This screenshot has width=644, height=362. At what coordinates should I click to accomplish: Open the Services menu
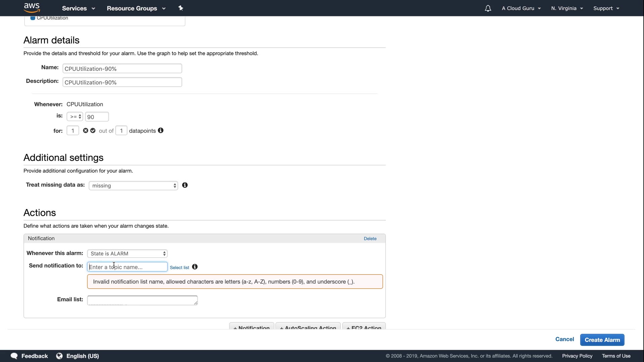point(78,8)
